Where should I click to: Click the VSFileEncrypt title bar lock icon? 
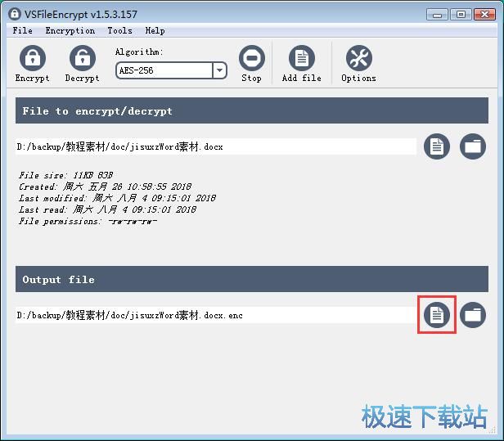tap(15, 14)
